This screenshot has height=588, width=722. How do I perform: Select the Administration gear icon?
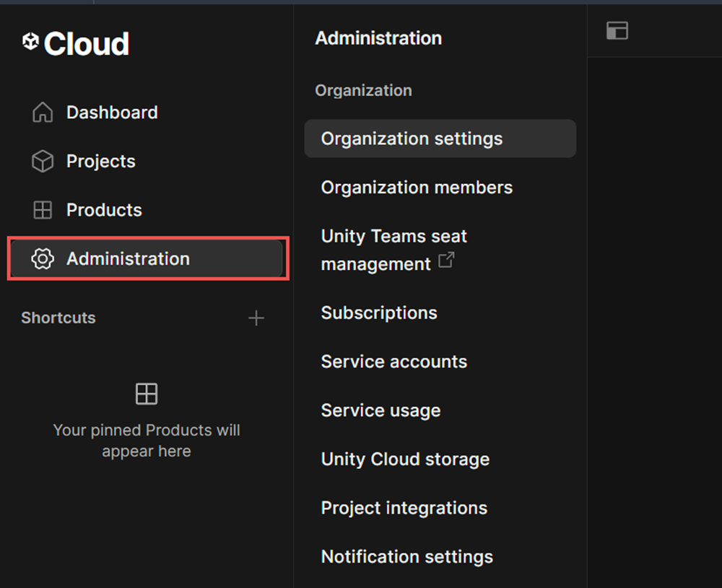43,258
